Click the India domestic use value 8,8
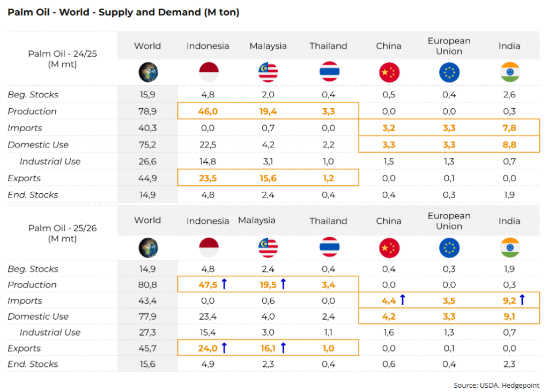 click(x=509, y=145)
